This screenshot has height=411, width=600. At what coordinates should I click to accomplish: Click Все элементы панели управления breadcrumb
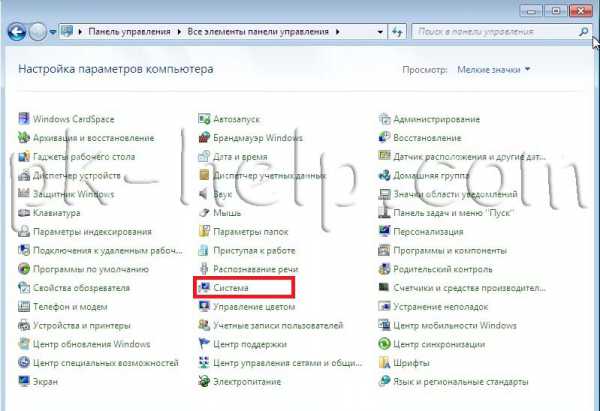pos(258,32)
